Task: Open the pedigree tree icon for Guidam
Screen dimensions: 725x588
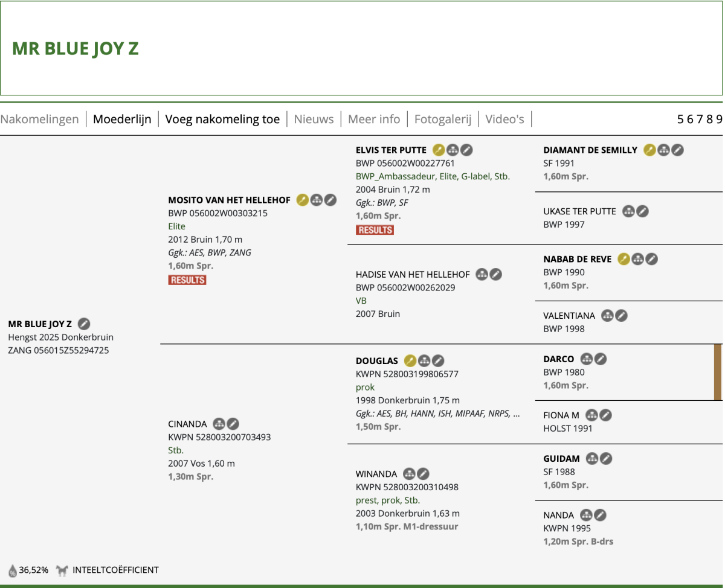Action: [x=592, y=459]
